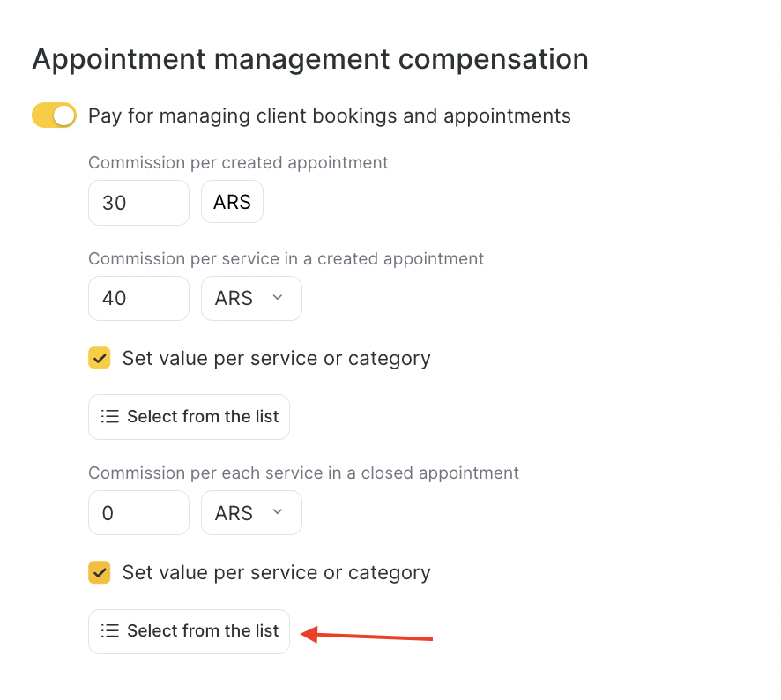Click list icon in the created appointment's Select button
The image size is (781, 700).
coord(110,416)
